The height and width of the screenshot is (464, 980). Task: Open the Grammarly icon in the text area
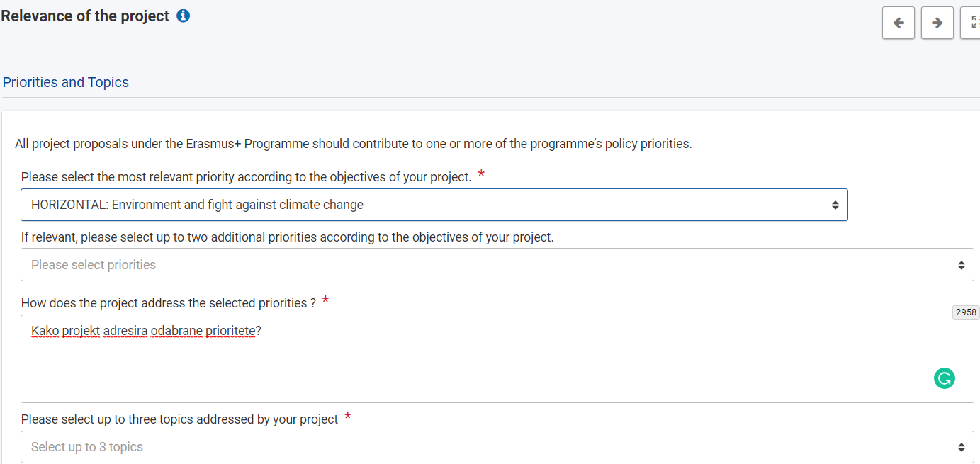click(944, 379)
